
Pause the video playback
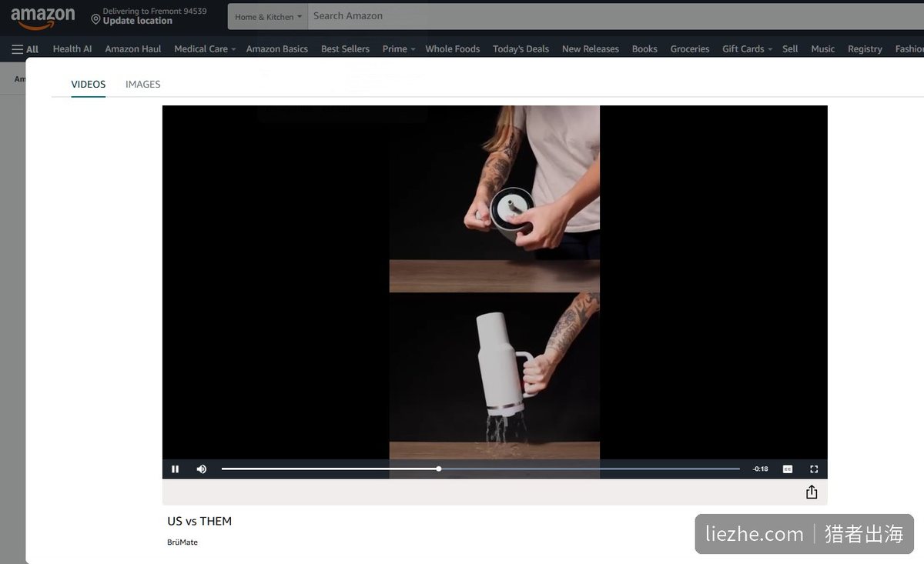[176, 469]
